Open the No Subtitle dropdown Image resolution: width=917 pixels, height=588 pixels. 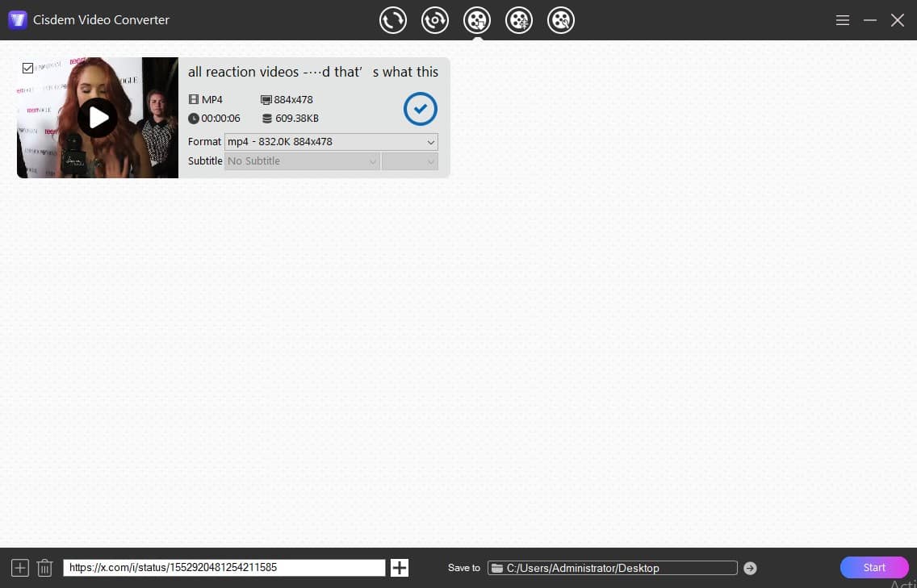(x=302, y=161)
